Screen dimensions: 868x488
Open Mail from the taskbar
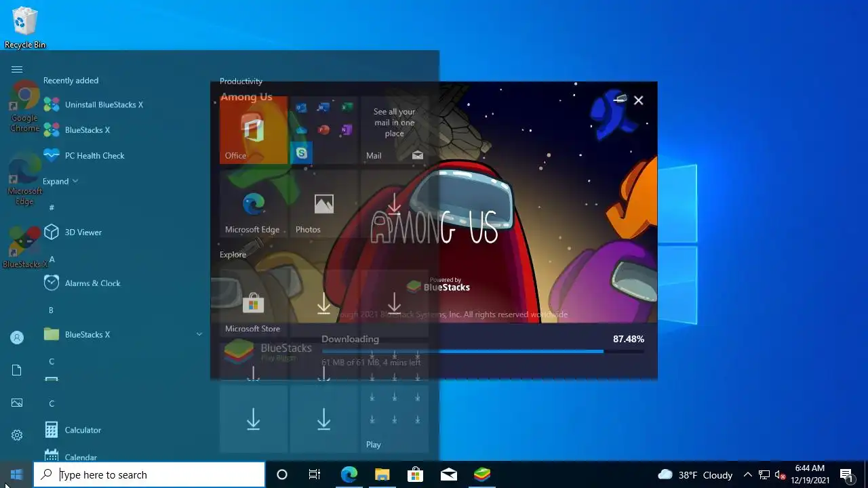click(448, 474)
